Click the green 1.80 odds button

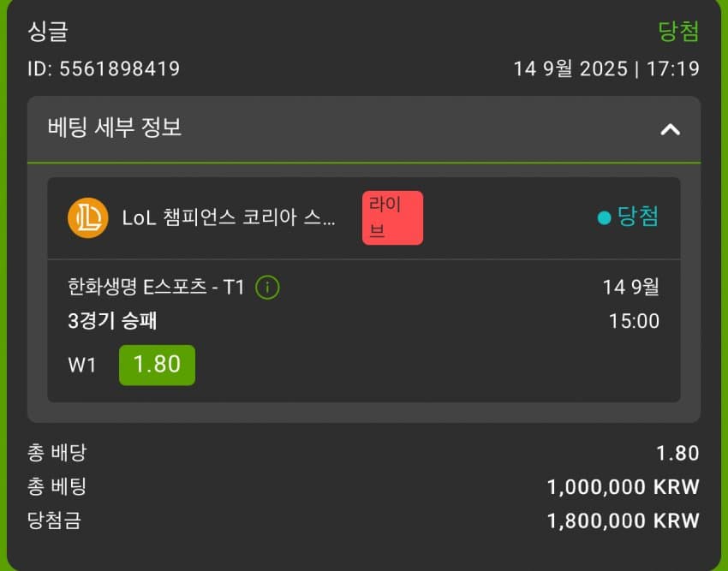pyautogui.click(x=157, y=364)
